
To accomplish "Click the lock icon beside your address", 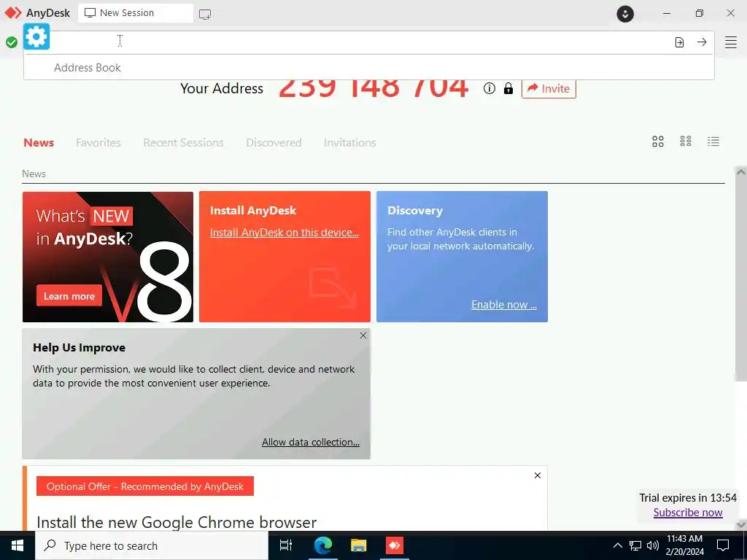I will 508,88.
